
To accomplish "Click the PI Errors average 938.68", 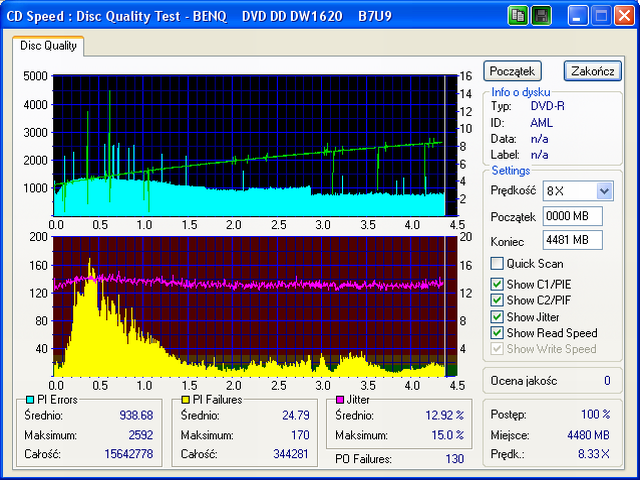I will pyautogui.click(x=136, y=415).
